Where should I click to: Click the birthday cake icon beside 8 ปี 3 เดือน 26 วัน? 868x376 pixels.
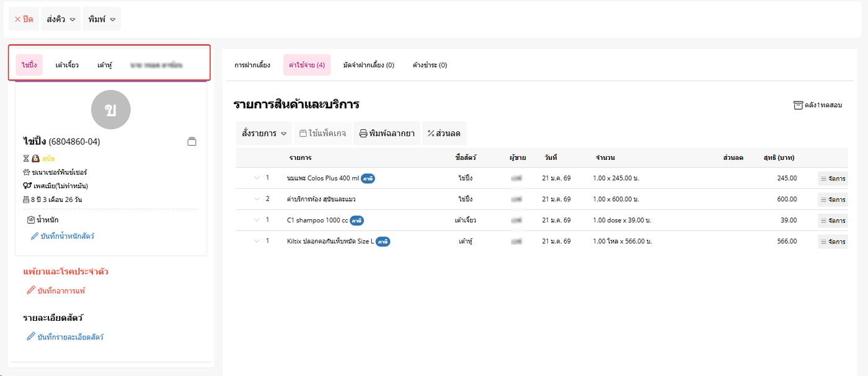pyautogui.click(x=26, y=199)
